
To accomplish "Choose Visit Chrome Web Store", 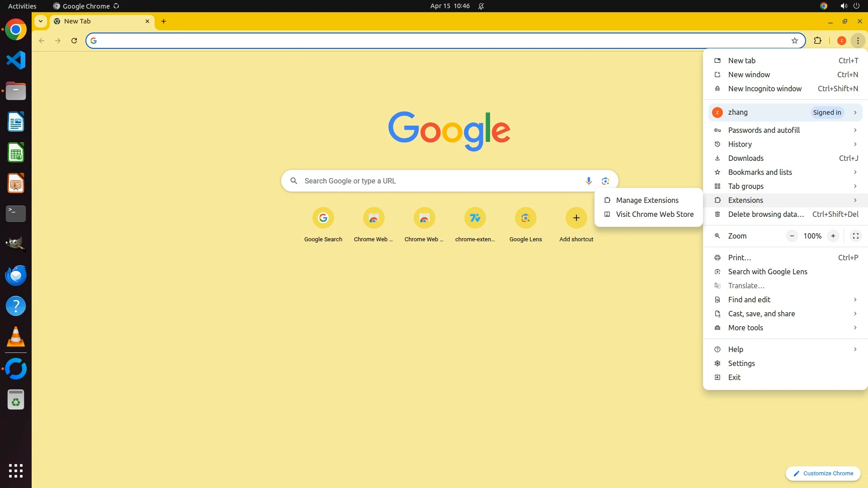I will pos(654,214).
